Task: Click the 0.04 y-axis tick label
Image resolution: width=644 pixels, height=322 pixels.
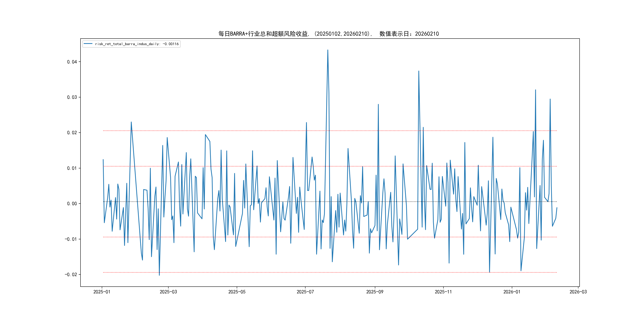Action: point(72,62)
